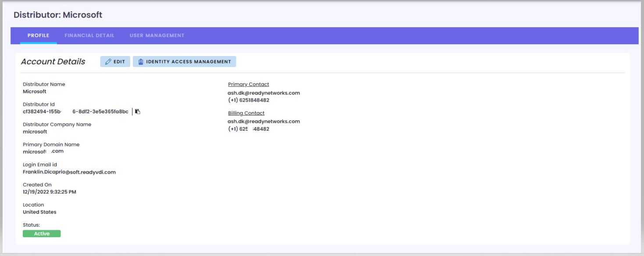Click the Login Email id label
This screenshot has height=256, width=644.
point(40,165)
